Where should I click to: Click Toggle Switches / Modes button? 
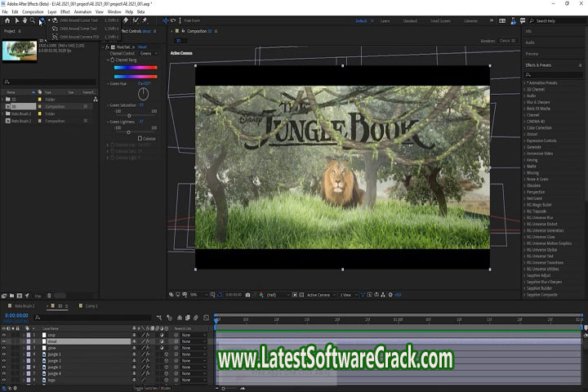click(x=152, y=388)
